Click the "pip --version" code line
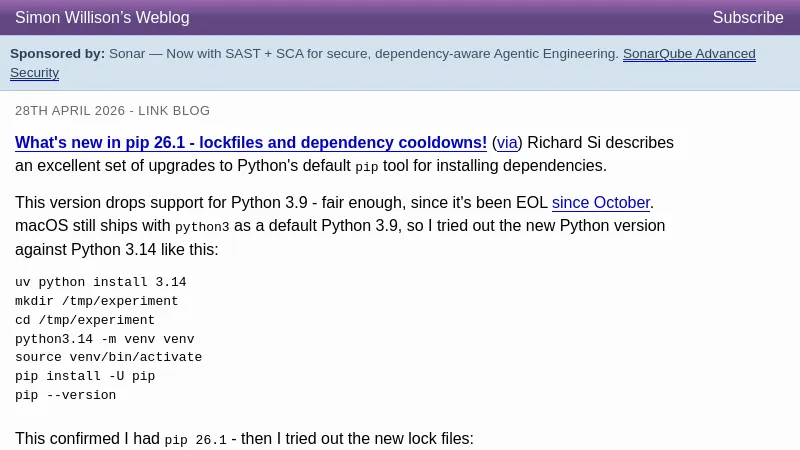 point(65,396)
